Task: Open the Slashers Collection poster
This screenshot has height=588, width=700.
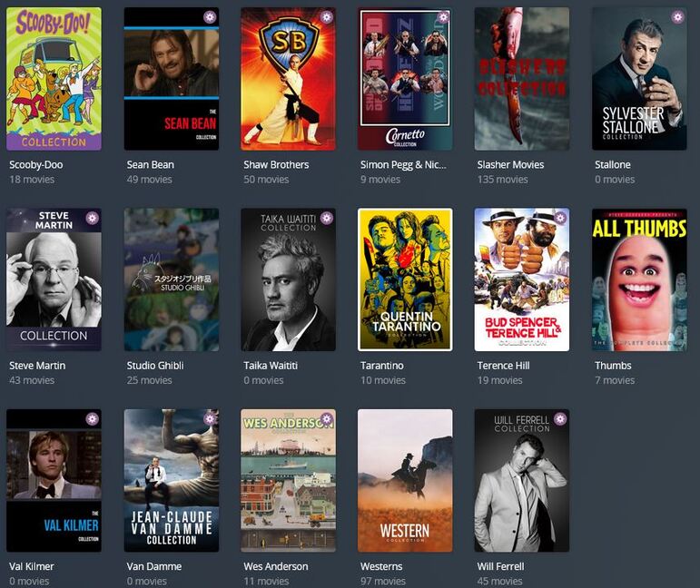Action: [522, 79]
